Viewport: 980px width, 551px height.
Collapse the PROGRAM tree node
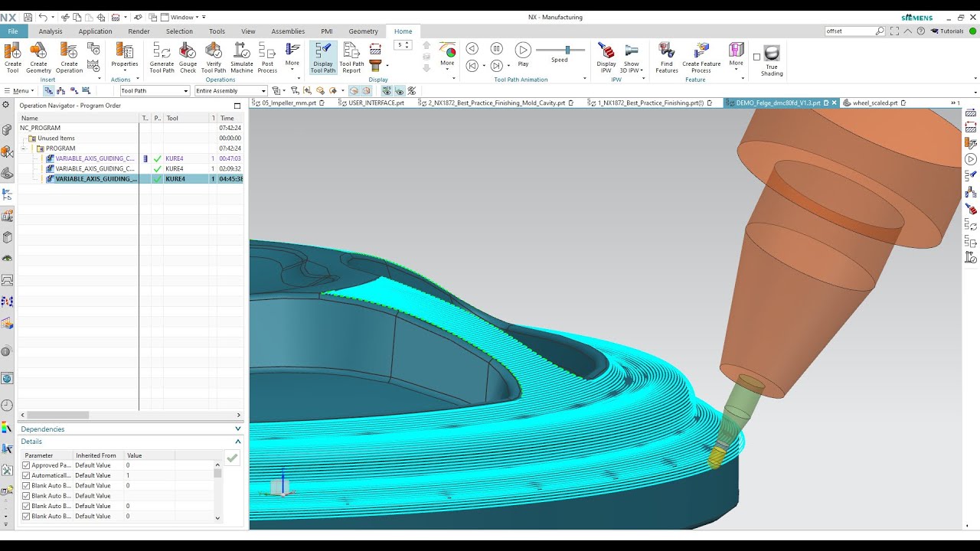(24, 148)
